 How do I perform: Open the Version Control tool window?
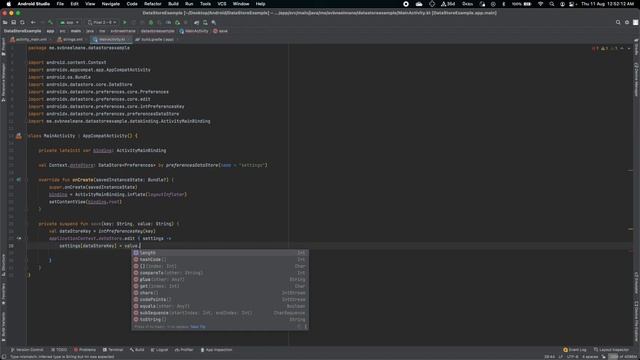pyautogui.click(x=27, y=350)
